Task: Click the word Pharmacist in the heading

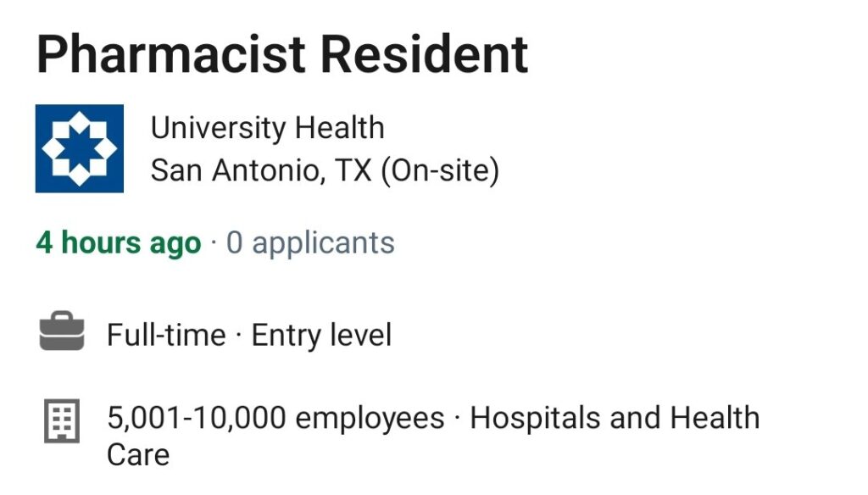Action: tap(171, 54)
